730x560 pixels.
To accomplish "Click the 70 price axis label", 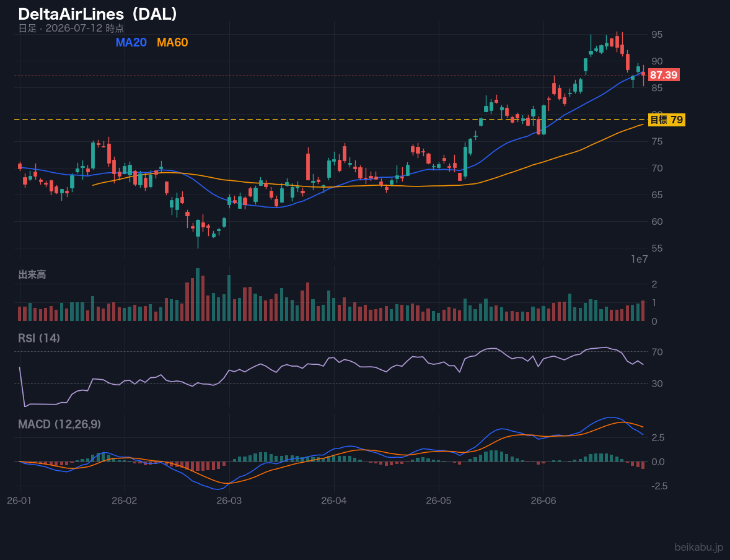I will (x=657, y=168).
